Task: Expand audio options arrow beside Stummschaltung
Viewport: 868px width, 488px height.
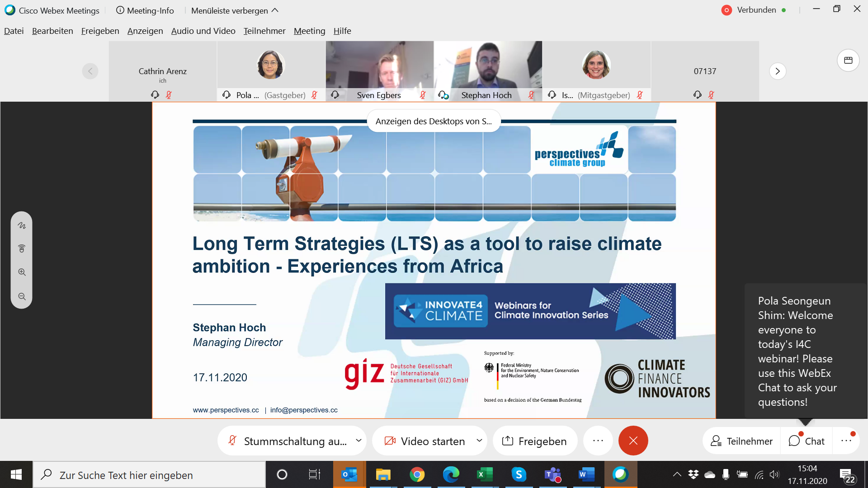Action: (359, 441)
